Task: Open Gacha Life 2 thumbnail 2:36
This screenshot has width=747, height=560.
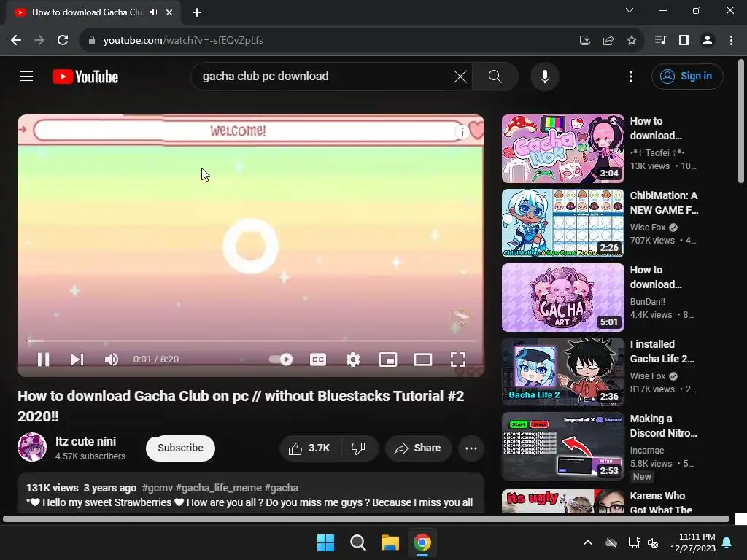Action: [562, 371]
